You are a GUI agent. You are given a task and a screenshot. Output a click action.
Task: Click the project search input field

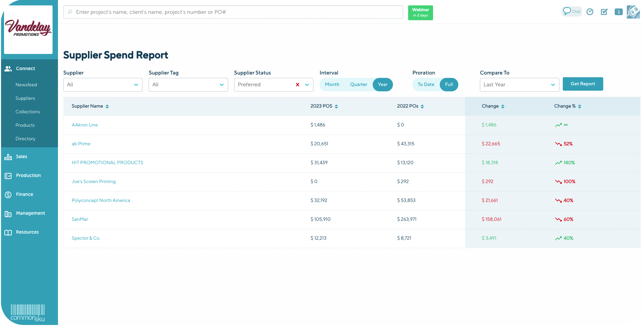point(233,12)
